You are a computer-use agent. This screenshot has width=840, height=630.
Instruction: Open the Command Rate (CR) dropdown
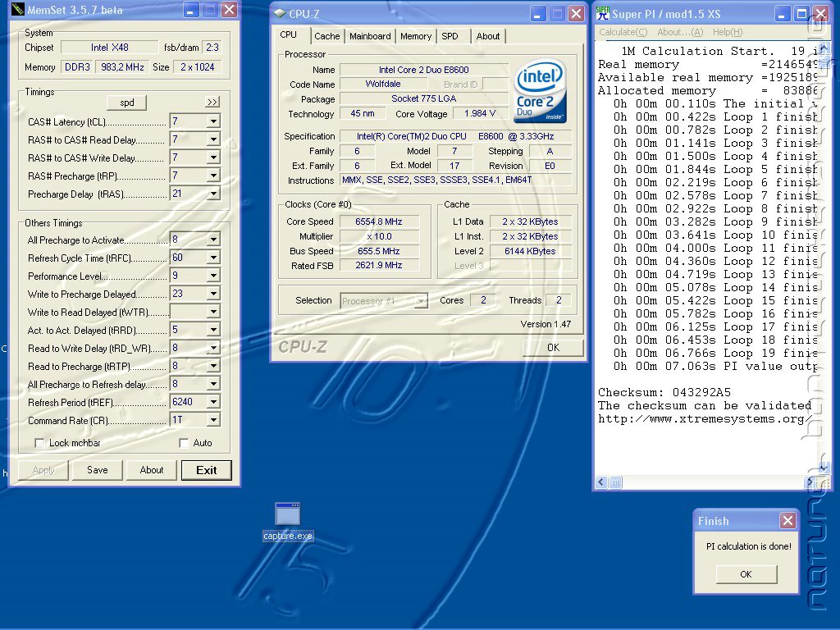coord(213,420)
